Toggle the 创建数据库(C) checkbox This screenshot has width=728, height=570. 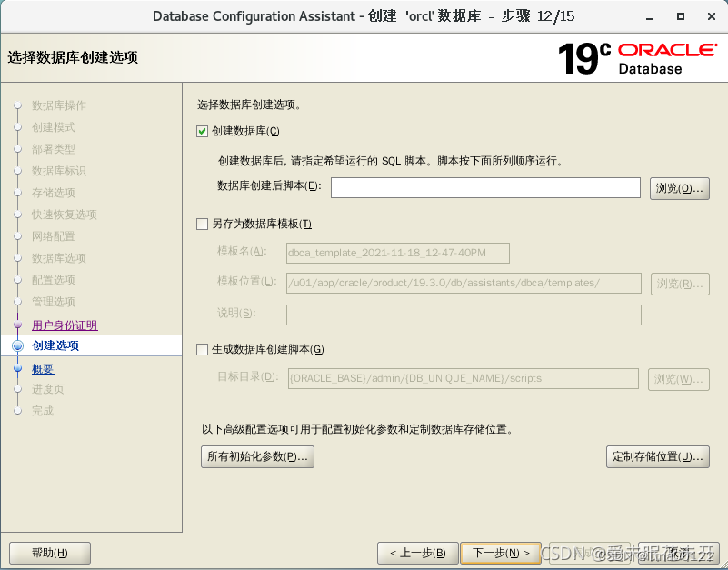pos(202,132)
